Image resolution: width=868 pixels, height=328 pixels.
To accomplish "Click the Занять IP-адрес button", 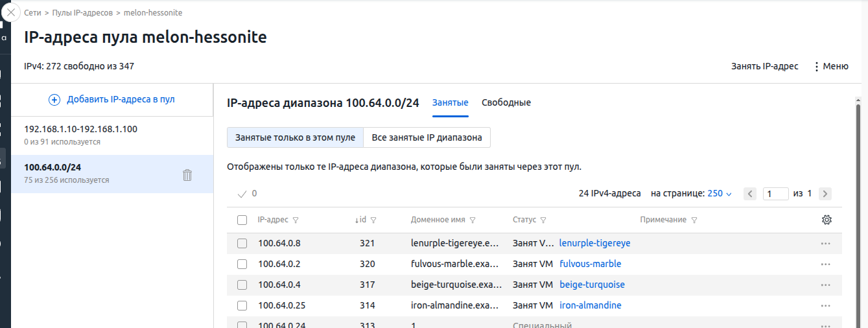I will point(764,66).
